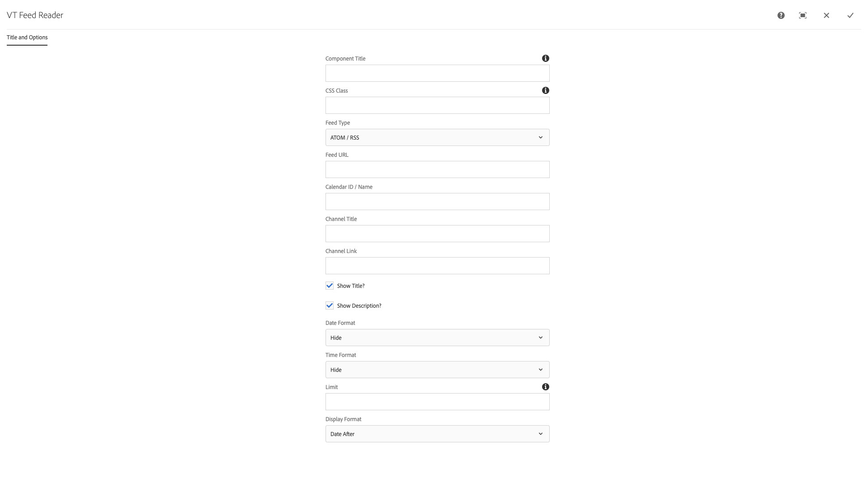
Task: Open the help icon in dialog header
Action: coord(781,15)
